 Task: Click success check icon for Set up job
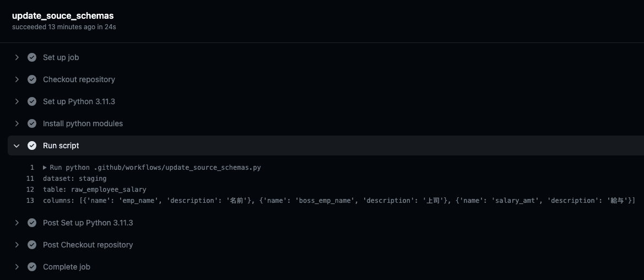(32, 57)
